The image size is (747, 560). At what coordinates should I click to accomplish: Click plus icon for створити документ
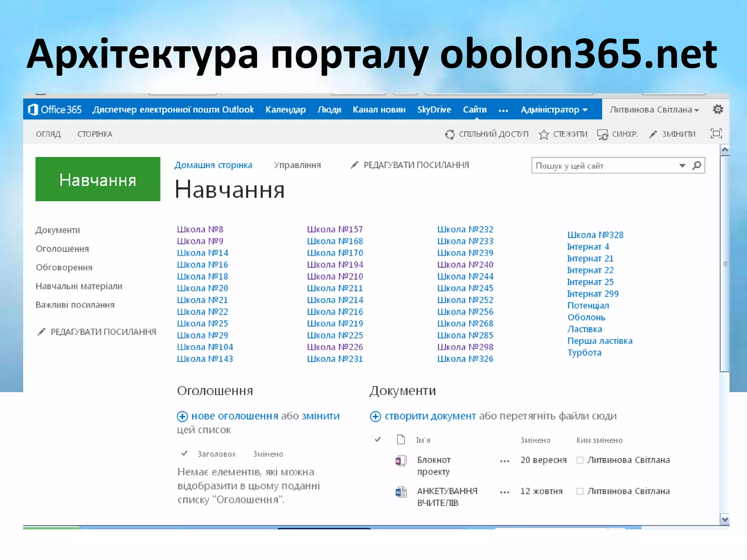coord(375,416)
